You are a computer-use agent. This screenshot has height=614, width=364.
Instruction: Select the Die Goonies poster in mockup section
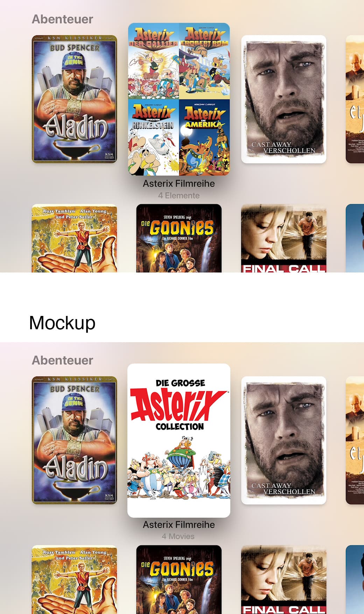[179, 579]
